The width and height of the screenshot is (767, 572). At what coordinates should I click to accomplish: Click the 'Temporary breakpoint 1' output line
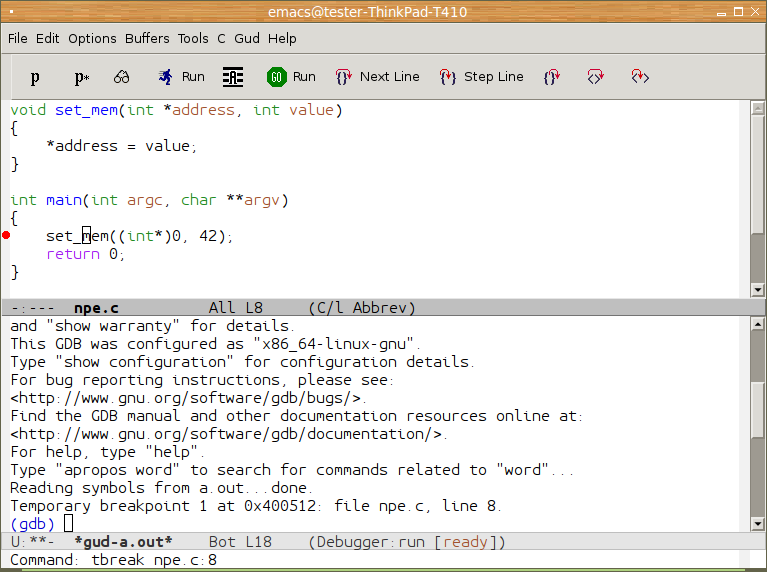(256, 506)
